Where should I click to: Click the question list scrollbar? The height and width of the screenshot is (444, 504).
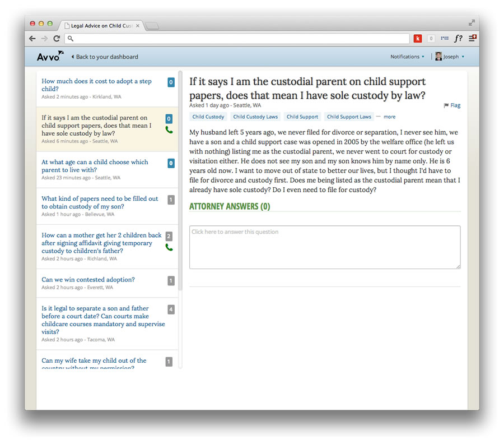pyautogui.click(x=180, y=180)
